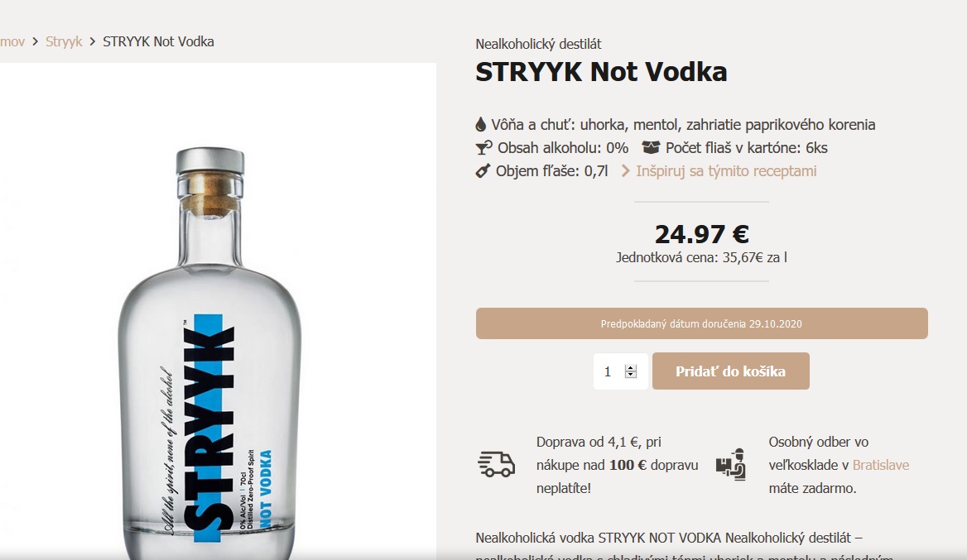Viewport: 967px width, 560px height.
Task: Click the droplet aroma and taste icon
Action: pos(481,125)
